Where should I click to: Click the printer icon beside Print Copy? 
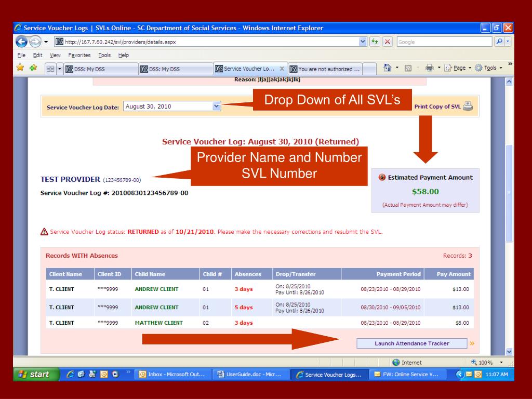(468, 106)
